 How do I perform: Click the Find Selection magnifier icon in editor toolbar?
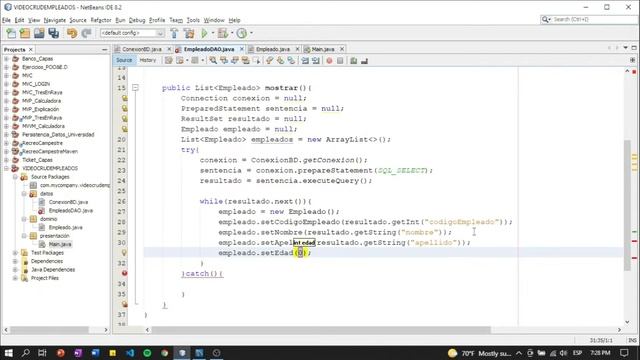[213, 60]
